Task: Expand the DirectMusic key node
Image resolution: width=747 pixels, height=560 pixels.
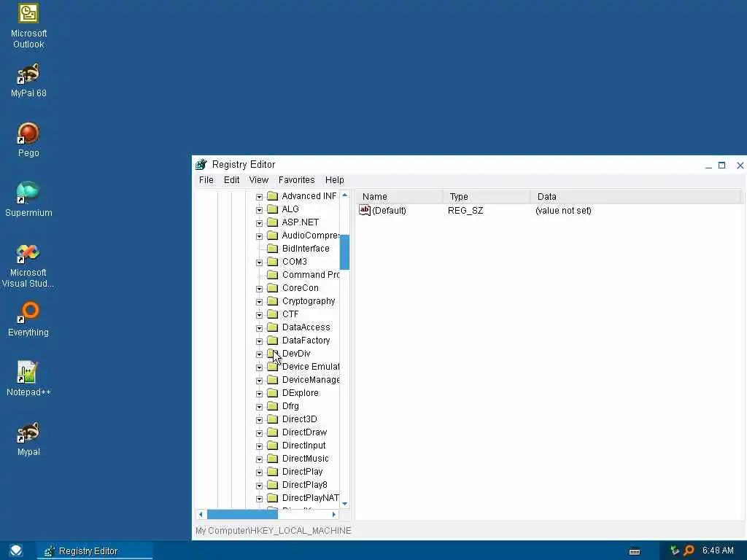Action: [259, 459]
